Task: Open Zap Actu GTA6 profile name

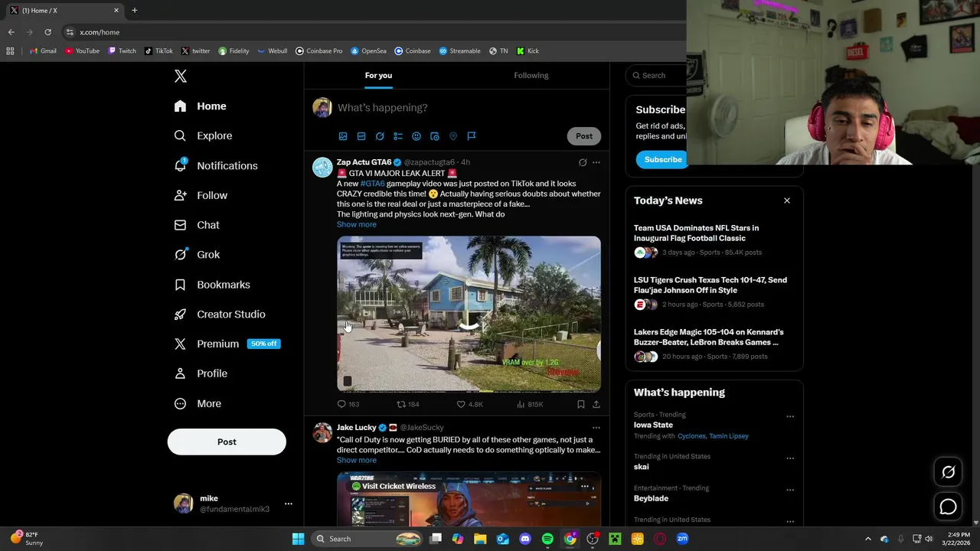Action: 364,162
